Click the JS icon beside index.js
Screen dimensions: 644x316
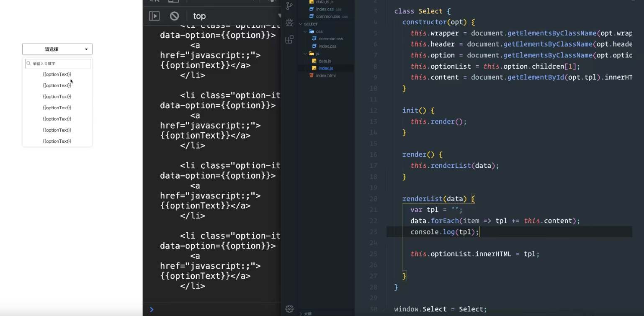pos(314,68)
